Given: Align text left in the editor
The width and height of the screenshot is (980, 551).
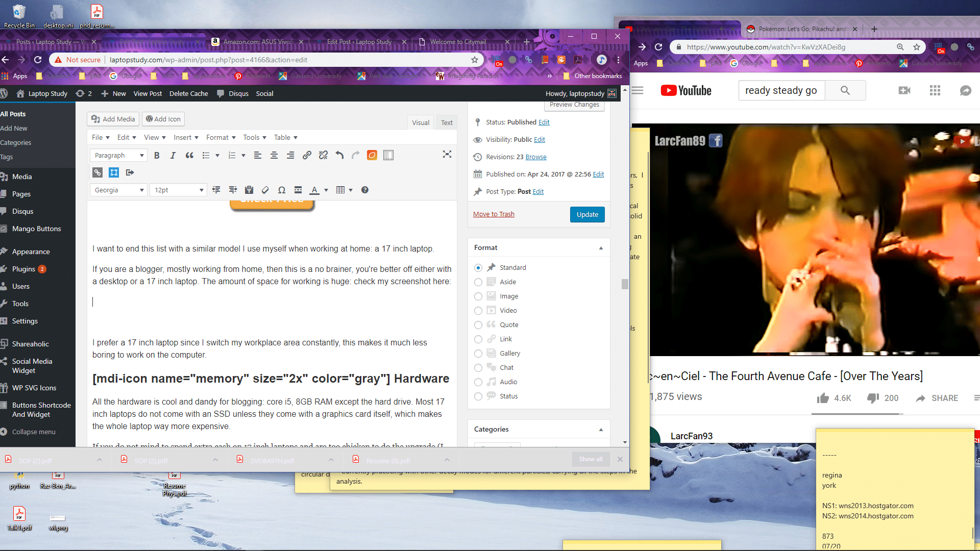Looking at the screenshot, I should (x=258, y=156).
